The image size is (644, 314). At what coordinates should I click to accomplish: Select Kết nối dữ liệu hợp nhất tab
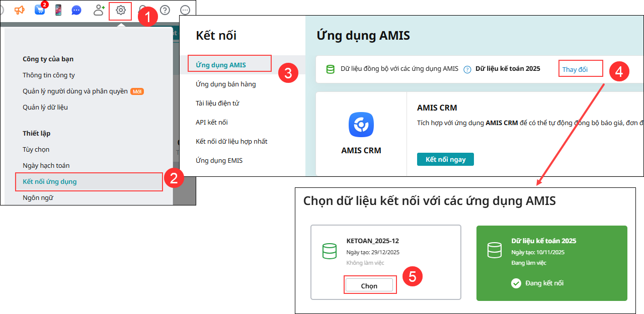[x=231, y=141]
